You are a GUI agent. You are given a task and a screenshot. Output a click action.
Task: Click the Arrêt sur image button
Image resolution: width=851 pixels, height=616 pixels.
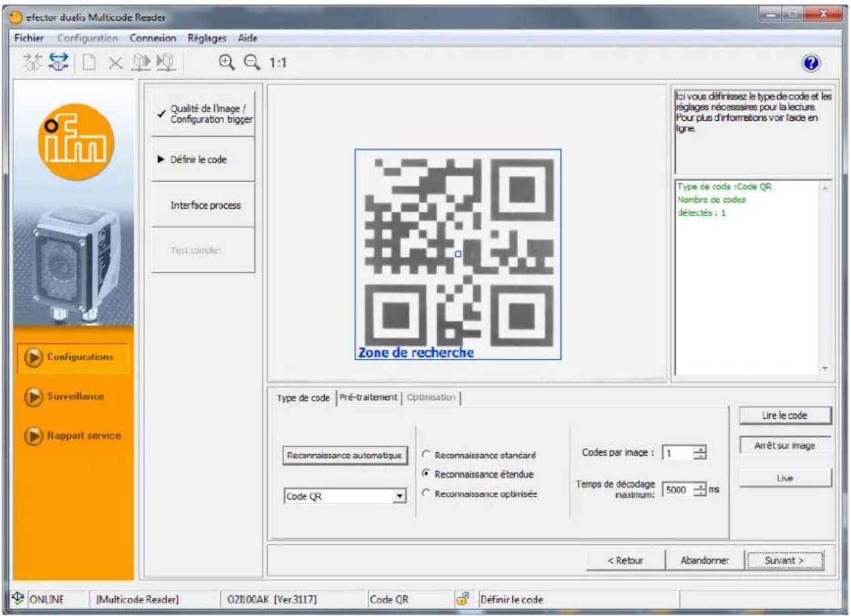[785, 445]
